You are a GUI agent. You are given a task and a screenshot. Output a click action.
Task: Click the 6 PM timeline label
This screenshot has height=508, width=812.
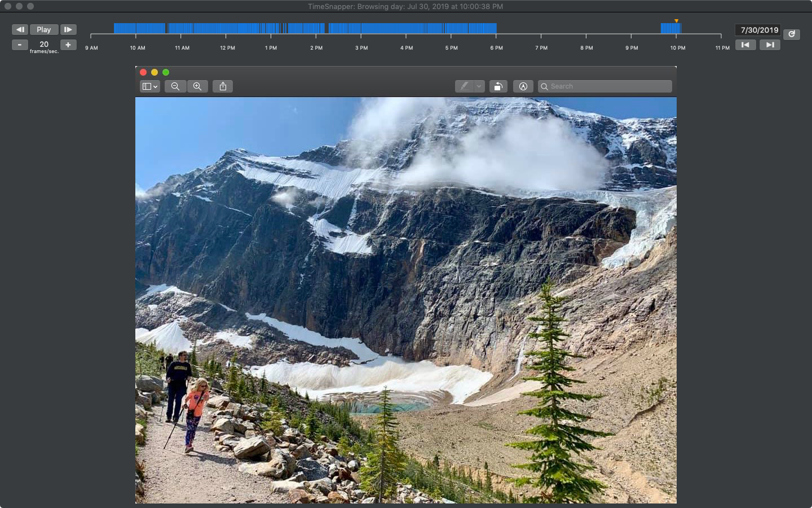pos(497,48)
